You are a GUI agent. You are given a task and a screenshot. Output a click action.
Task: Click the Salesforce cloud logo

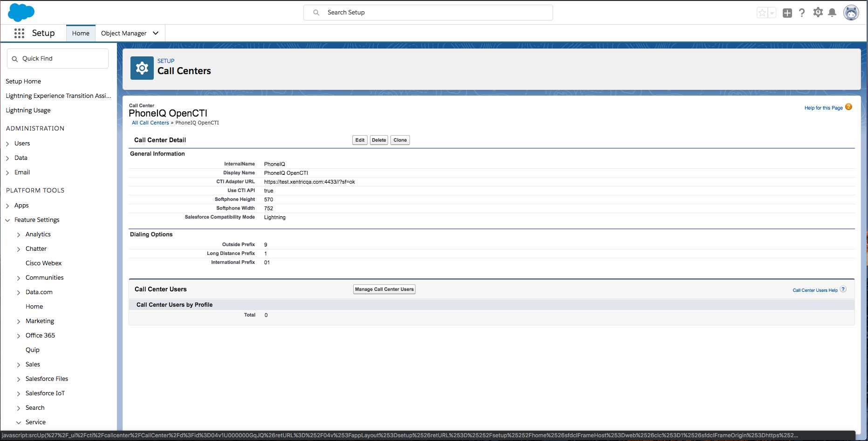click(21, 12)
